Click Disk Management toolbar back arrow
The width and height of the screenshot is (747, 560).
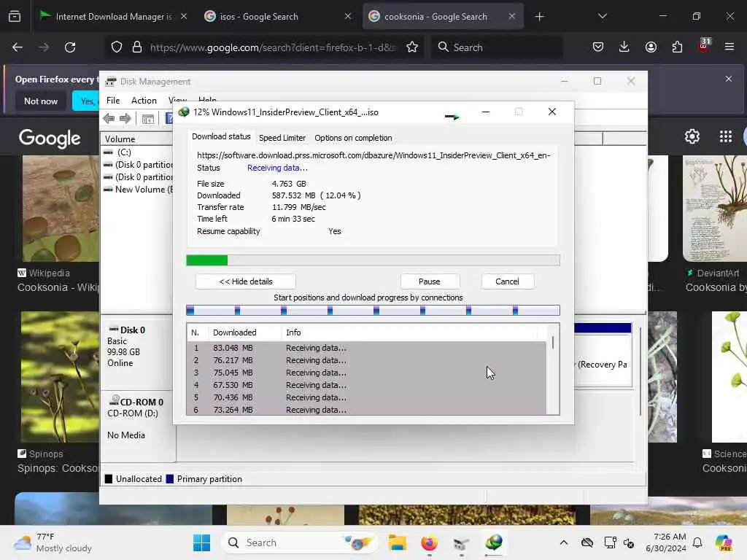(109, 119)
